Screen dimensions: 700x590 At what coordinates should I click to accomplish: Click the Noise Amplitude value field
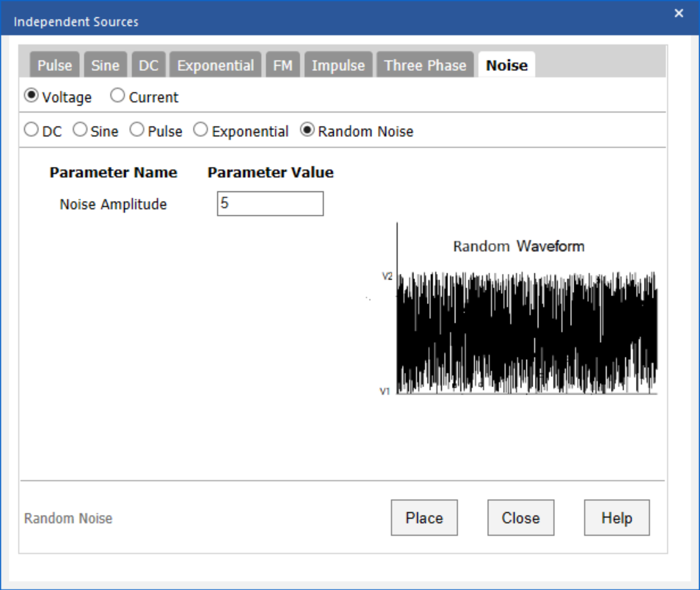tap(270, 203)
